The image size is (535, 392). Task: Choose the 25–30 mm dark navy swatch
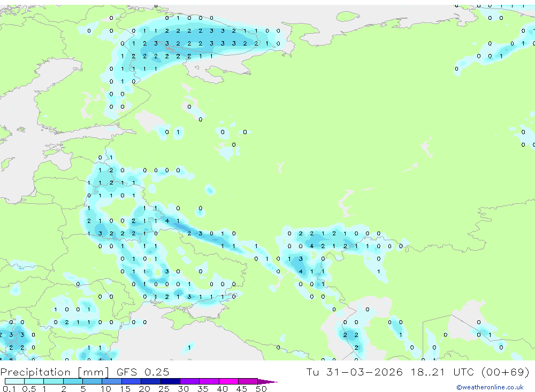(170, 381)
